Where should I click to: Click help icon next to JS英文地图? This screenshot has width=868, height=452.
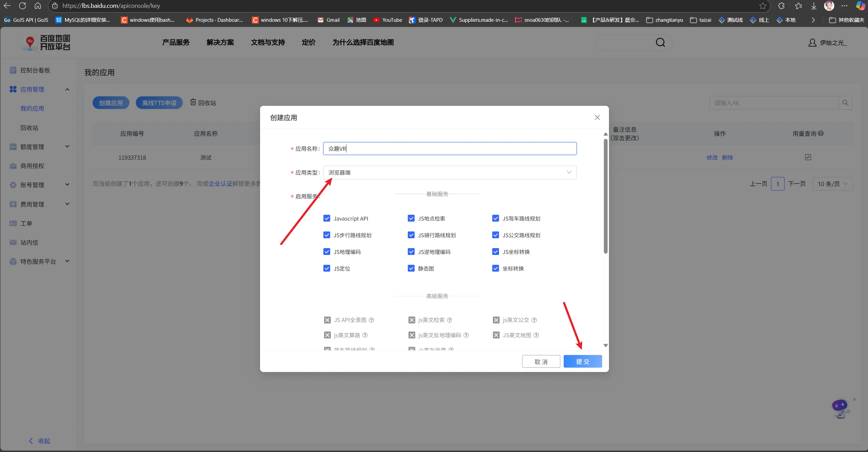click(x=536, y=335)
